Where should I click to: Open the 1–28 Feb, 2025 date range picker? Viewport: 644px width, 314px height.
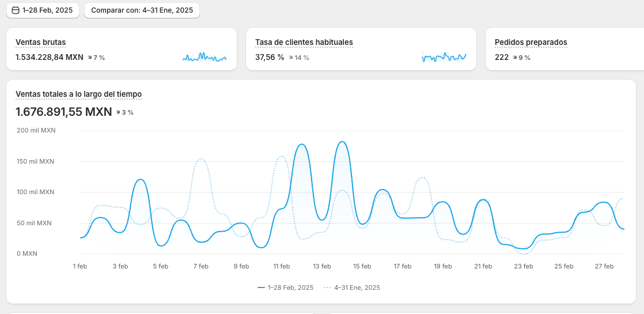click(43, 10)
